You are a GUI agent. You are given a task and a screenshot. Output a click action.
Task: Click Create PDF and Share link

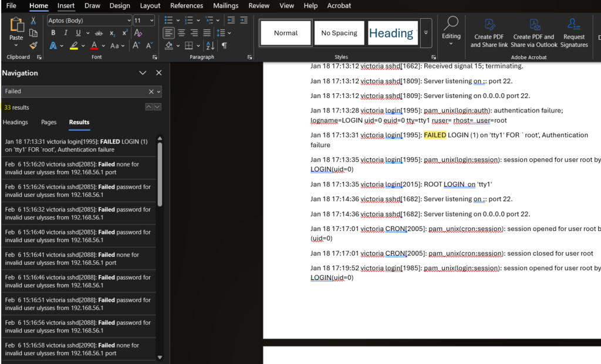click(489, 33)
